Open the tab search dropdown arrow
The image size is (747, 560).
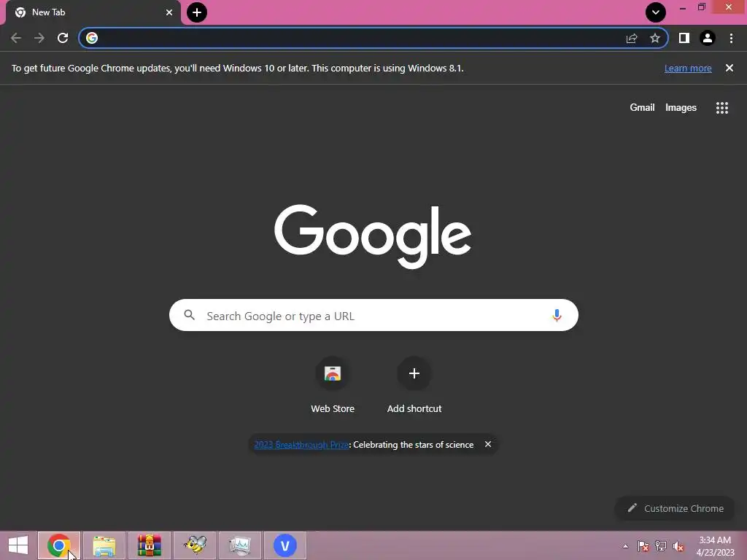pyautogui.click(x=656, y=12)
